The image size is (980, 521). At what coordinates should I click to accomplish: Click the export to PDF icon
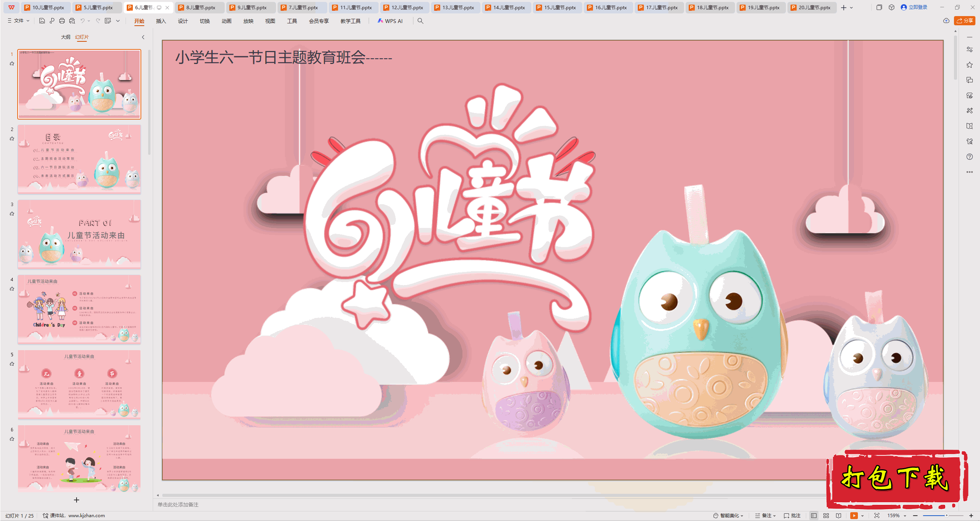(52, 21)
